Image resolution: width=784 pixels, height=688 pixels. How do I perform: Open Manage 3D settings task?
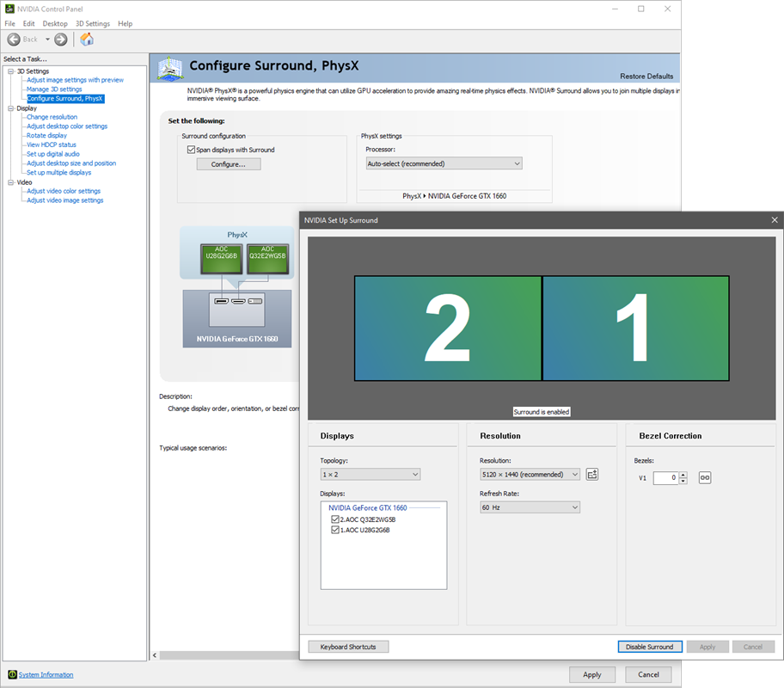(x=54, y=89)
